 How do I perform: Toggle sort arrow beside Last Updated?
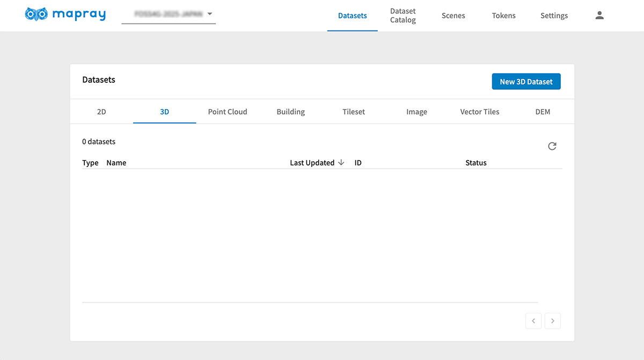pyautogui.click(x=341, y=163)
